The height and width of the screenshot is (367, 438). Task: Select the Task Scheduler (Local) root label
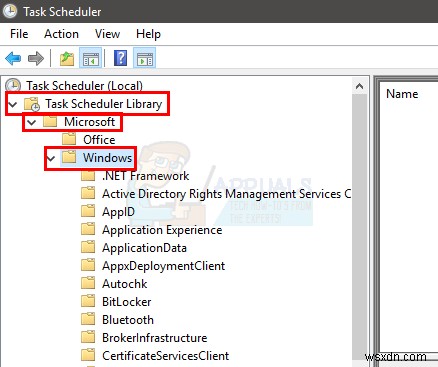click(x=84, y=86)
